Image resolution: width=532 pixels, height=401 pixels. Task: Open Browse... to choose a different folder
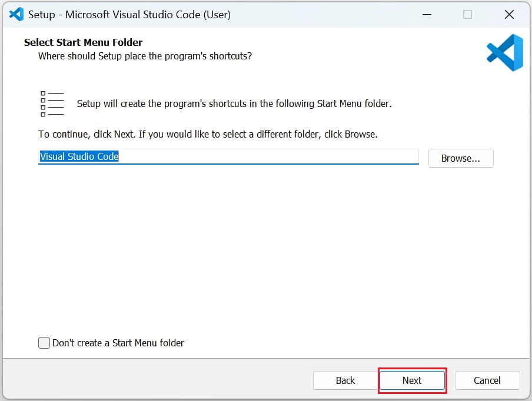[461, 158]
